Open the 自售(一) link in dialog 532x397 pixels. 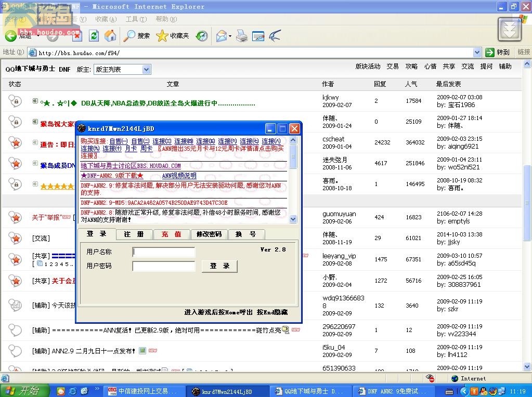119,141
